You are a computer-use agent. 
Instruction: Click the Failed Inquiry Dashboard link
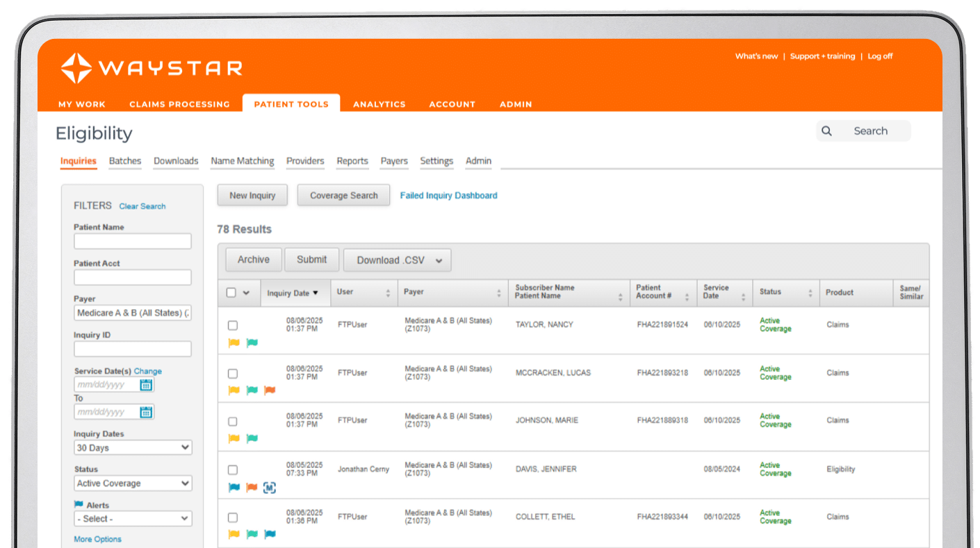(x=448, y=195)
